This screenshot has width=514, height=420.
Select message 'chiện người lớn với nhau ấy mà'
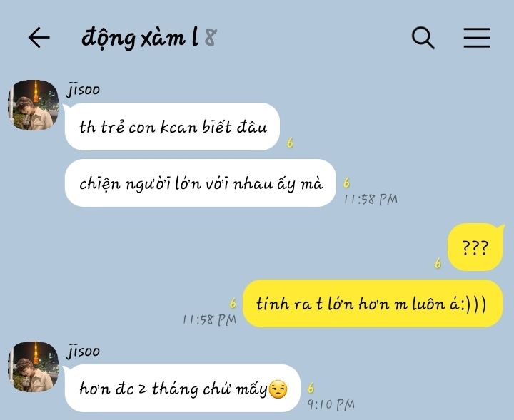[x=201, y=183]
